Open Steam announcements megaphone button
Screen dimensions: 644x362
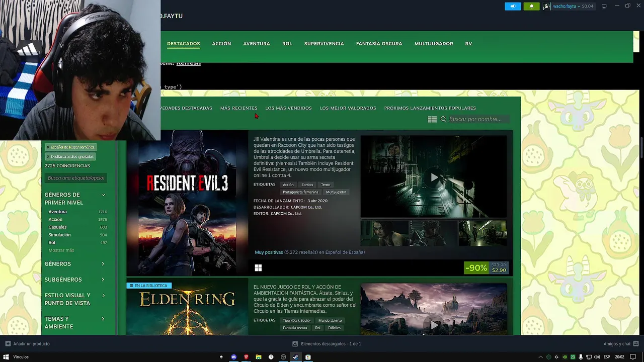pyautogui.click(x=513, y=6)
